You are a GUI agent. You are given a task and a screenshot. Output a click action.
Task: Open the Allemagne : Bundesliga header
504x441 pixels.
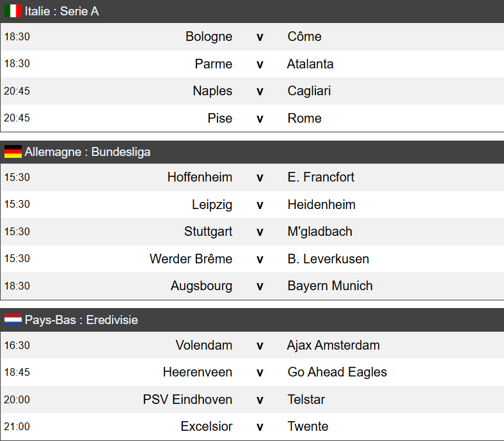tap(252, 152)
